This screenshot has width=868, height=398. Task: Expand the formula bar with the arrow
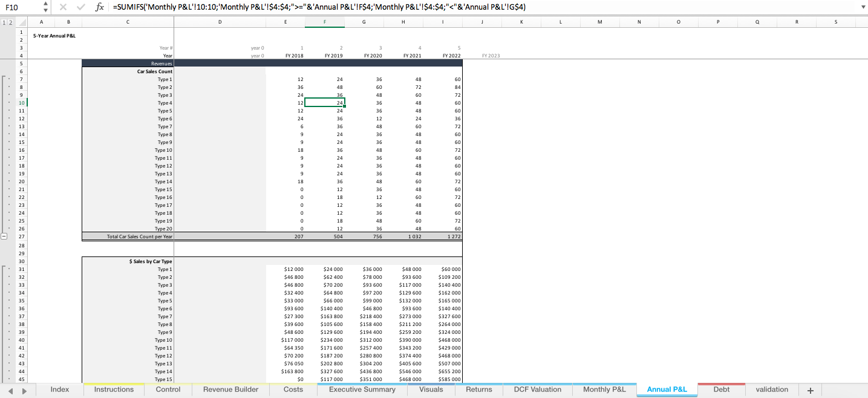point(863,7)
